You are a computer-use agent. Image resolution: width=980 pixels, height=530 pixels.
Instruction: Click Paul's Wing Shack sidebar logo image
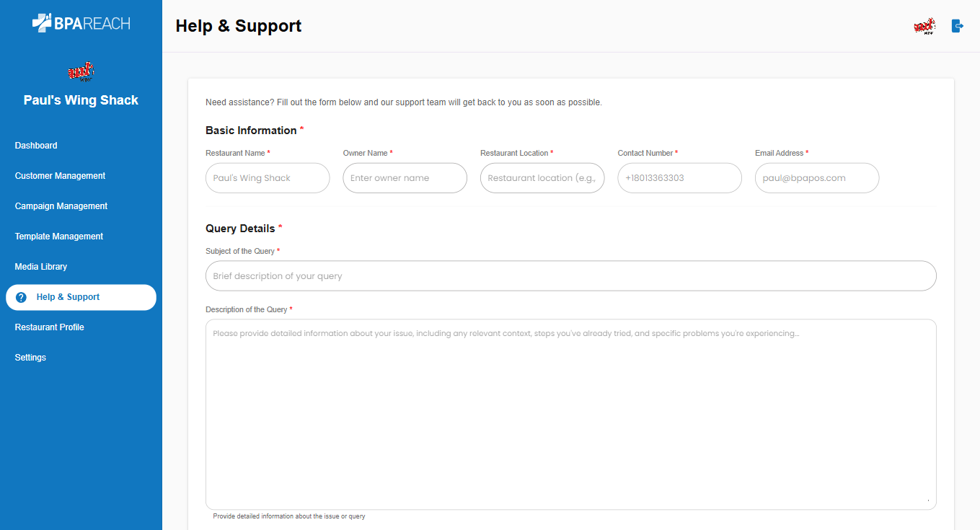click(x=81, y=72)
